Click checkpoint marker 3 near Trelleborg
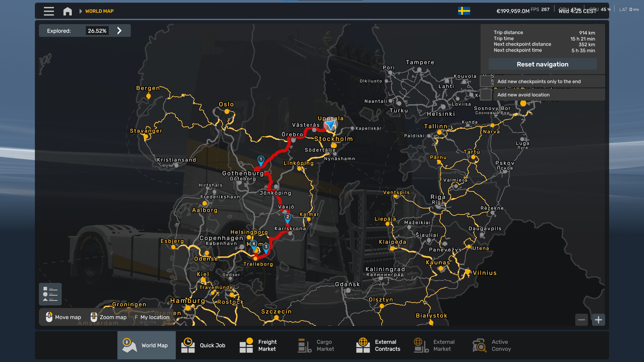This screenshot has width=644, height=362. [266, 247]
